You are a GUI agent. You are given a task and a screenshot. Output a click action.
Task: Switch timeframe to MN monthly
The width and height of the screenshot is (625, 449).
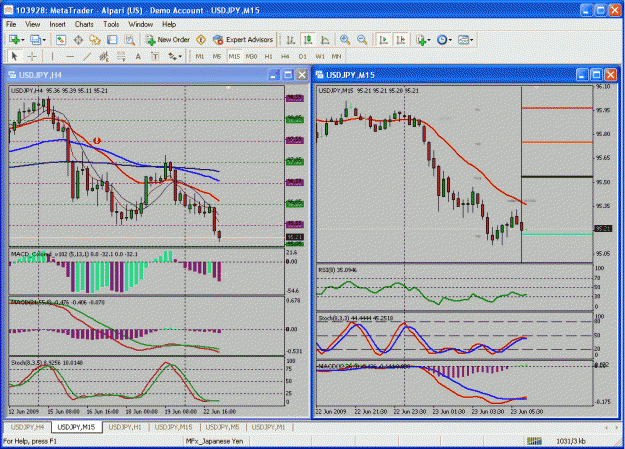pos(336,56)
